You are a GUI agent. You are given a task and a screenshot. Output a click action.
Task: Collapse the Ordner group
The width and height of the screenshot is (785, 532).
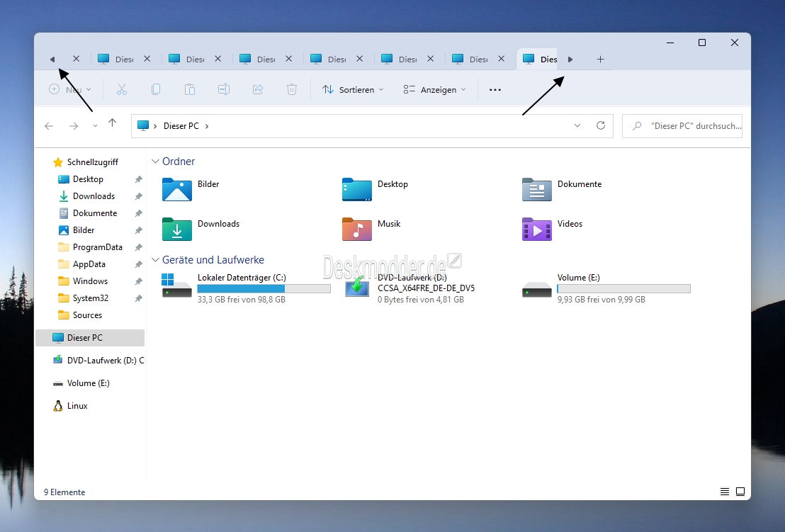[x=155, y=161]
